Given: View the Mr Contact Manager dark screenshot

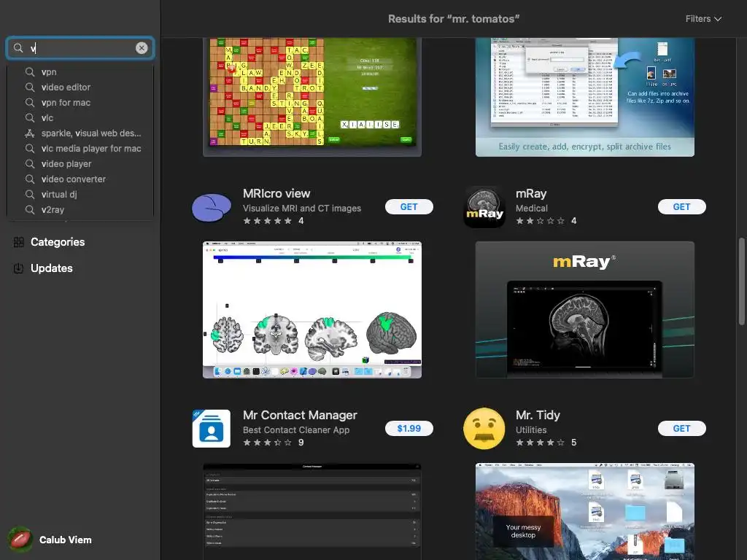Looking at the screenshot, I should coord(312,511).
